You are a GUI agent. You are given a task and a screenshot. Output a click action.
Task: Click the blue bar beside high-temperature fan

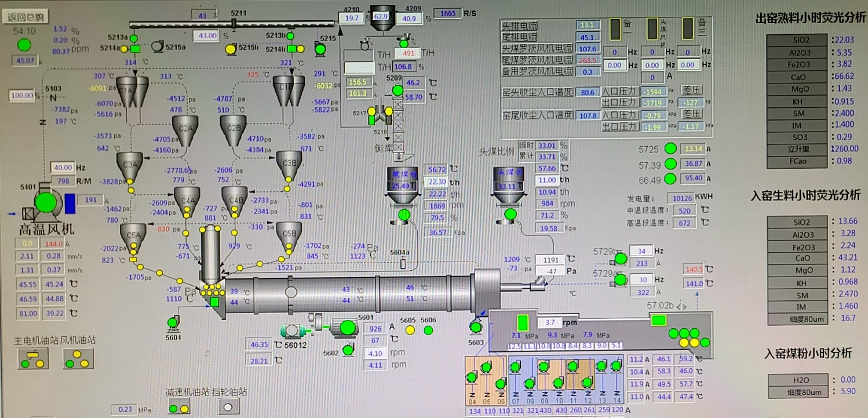coord(71,203)
